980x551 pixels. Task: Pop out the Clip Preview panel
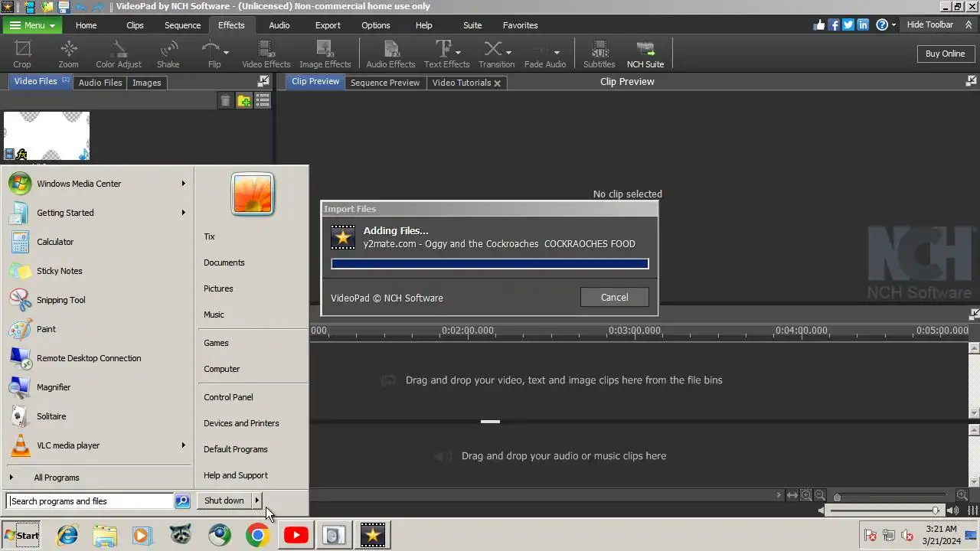tap(972, 81)
